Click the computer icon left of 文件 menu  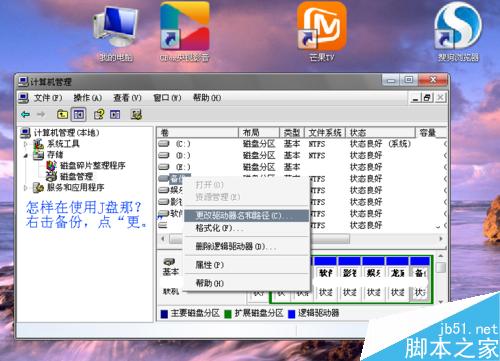tap(24, 98)
